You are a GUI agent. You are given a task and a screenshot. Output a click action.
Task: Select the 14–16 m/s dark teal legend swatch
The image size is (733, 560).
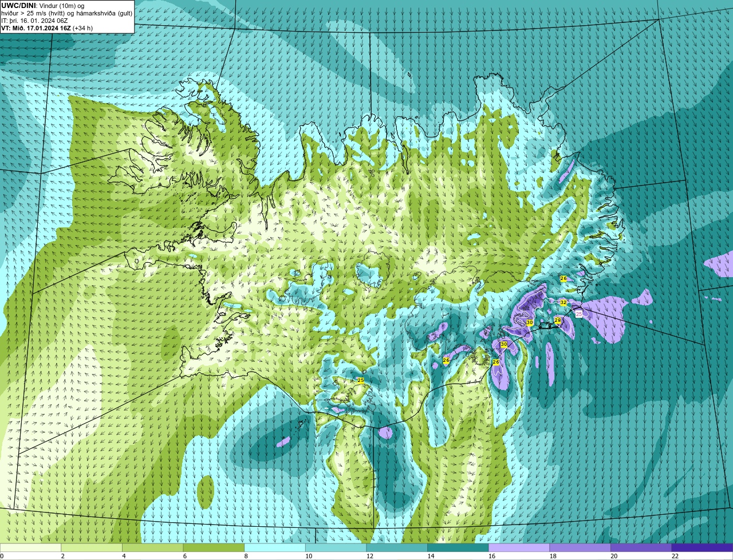pos(458,547)
